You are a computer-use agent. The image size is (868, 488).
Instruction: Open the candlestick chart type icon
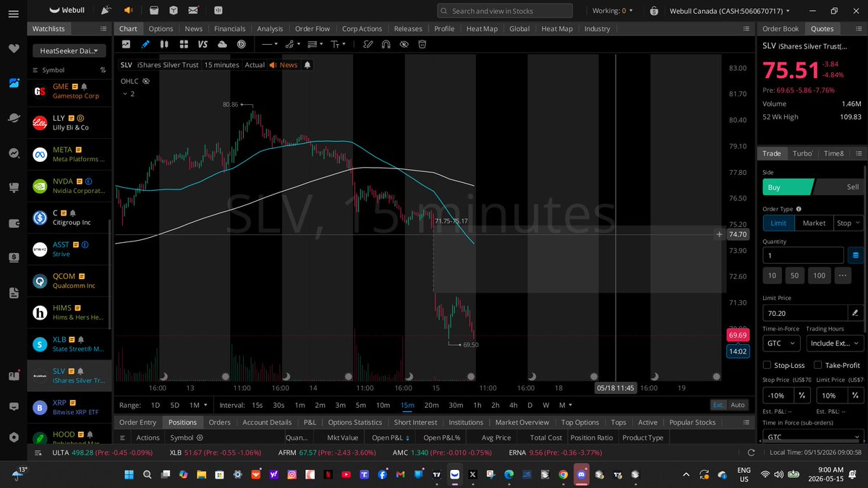164,44
